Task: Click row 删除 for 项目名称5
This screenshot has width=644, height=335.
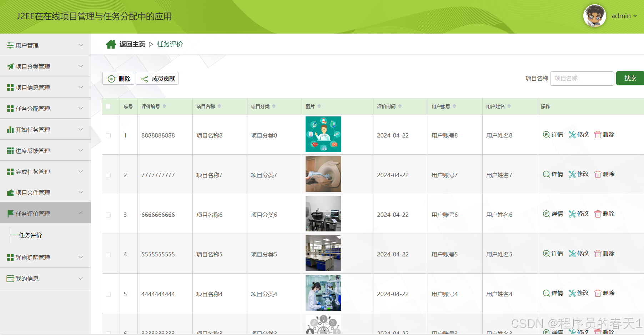Action: pyautogui.click(x=604, y=254)
